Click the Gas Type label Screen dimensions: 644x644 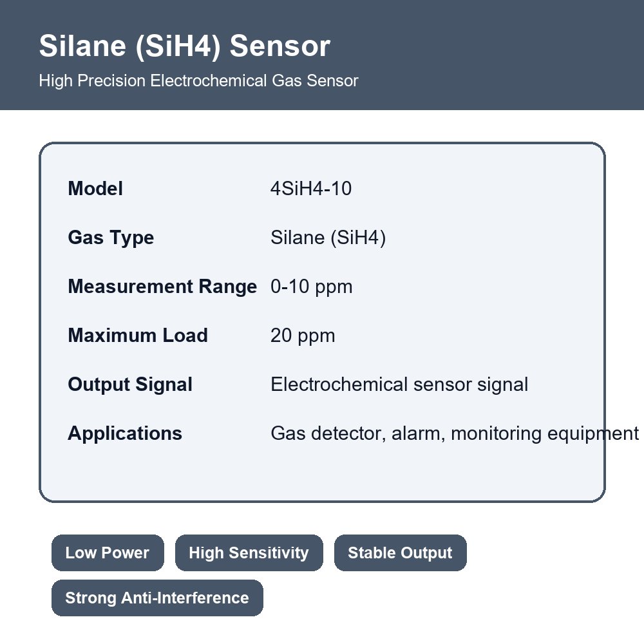pyautogui.click(x=111, y=238)
